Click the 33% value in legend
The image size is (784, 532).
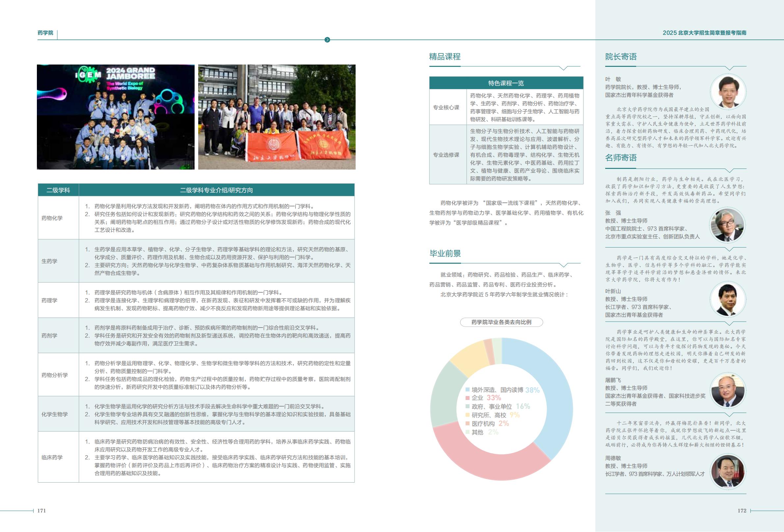(494, 398)
